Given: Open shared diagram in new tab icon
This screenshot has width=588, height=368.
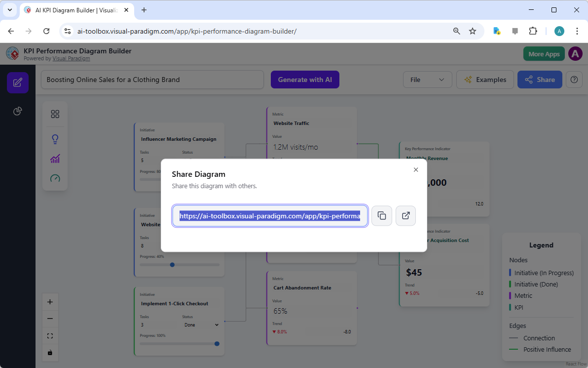Looking at the screenshot, I should click(405, 215).
